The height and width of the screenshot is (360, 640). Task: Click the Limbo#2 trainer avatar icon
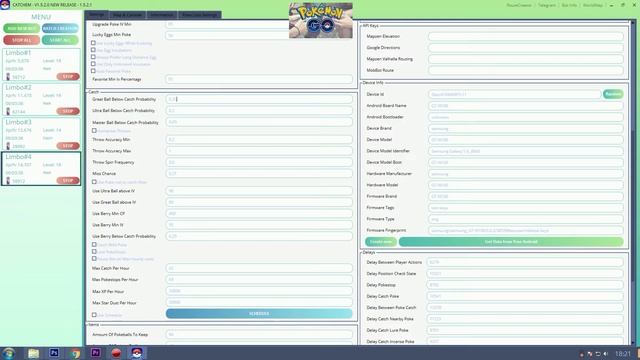pyautogui.click(x=8, y=111)
